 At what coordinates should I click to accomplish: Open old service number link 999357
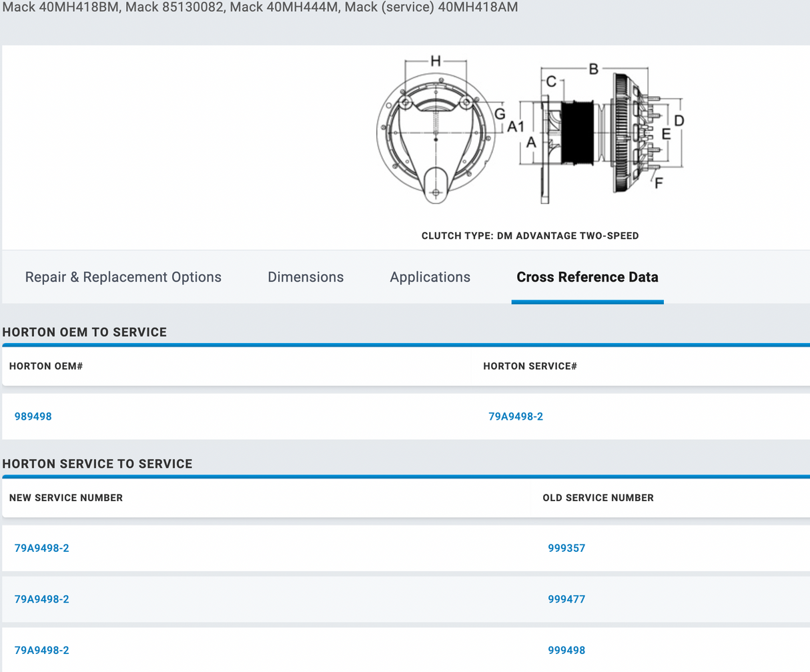pyautogui.click(x=566, y=548)
